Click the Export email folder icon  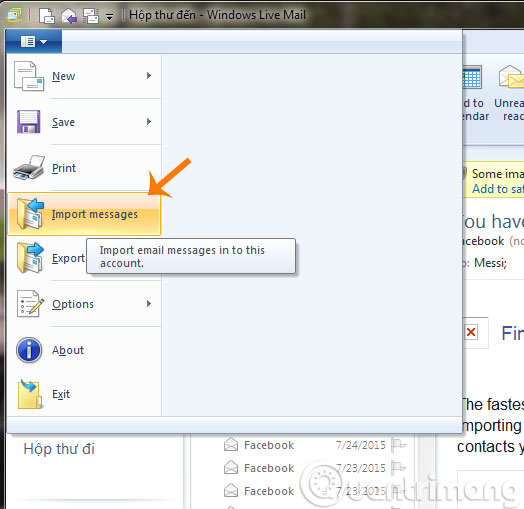pyautogui.click(x=30, y=258)
